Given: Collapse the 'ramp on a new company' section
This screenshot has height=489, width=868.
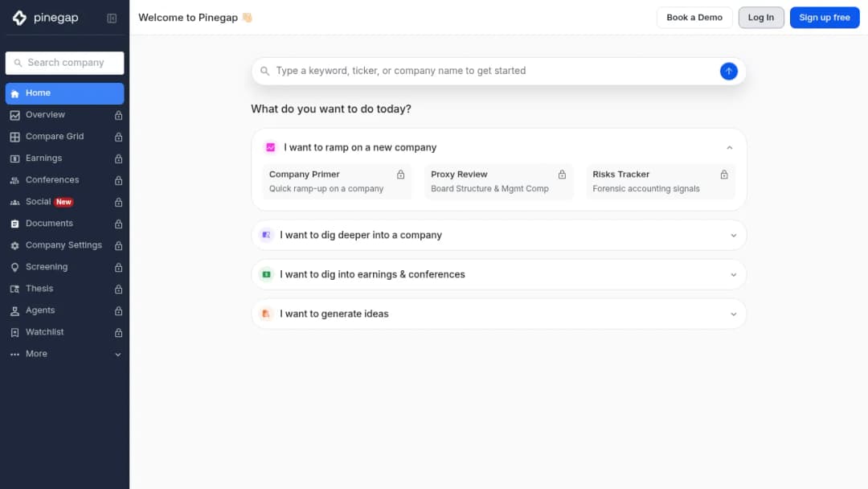Looking at the screenshot, I should click(x=730, y=148).
